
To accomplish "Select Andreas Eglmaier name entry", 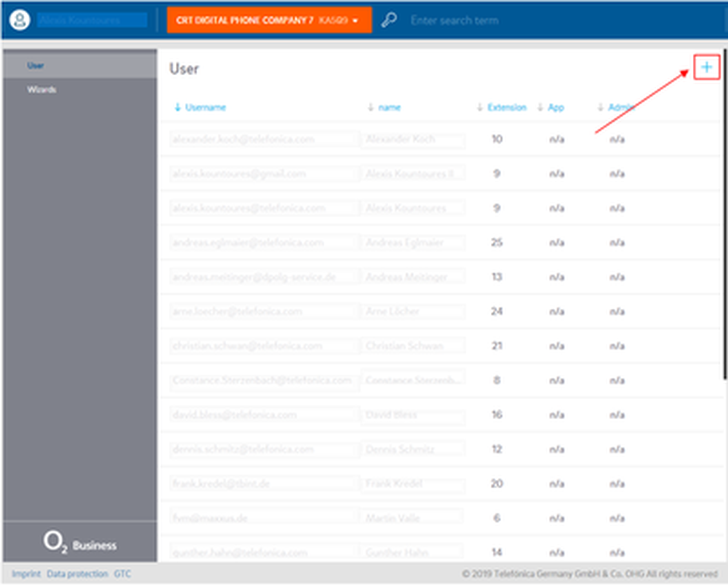I will click(x=404, y=242).
